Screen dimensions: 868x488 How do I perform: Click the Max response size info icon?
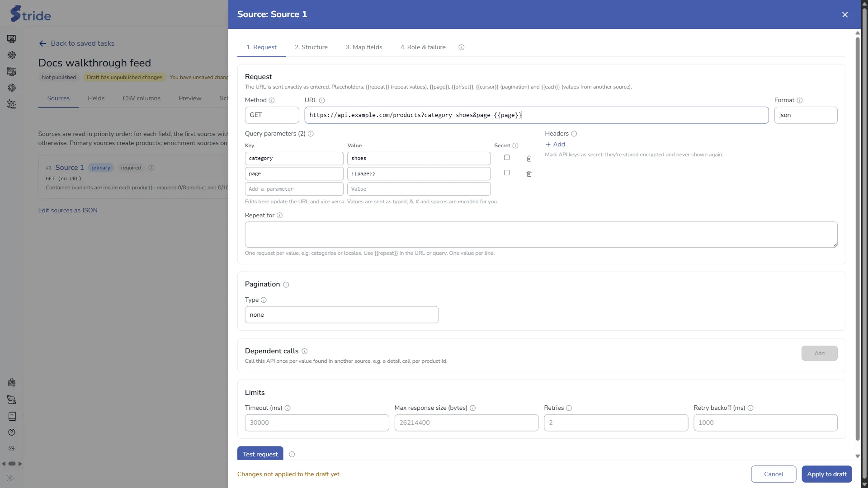pyautogui.click(x=473, y=408)
